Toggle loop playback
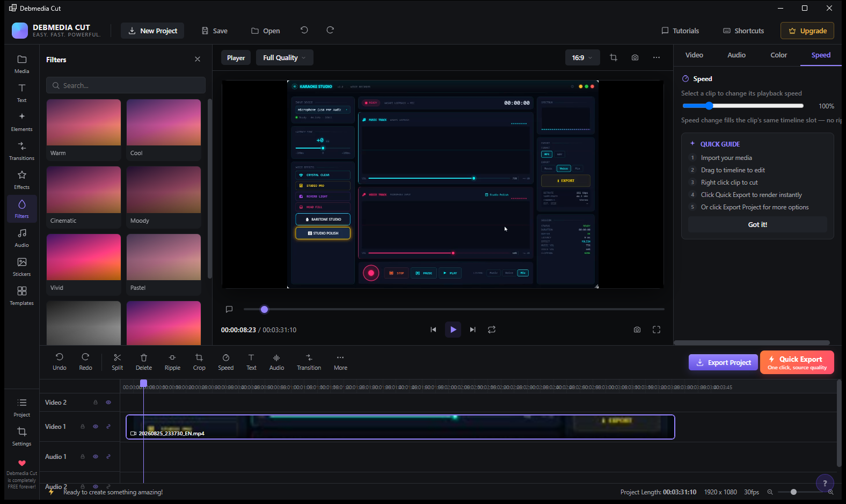 click(492, 330)
